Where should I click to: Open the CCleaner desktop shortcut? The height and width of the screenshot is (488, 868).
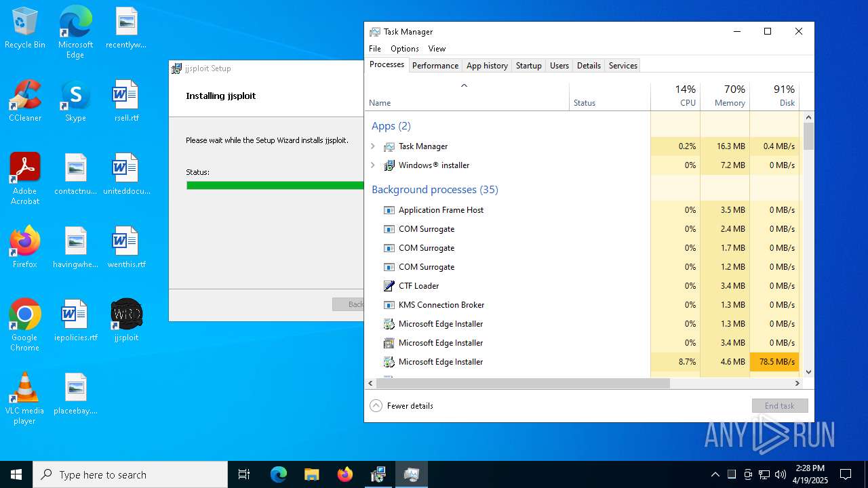tap(25, 101)
